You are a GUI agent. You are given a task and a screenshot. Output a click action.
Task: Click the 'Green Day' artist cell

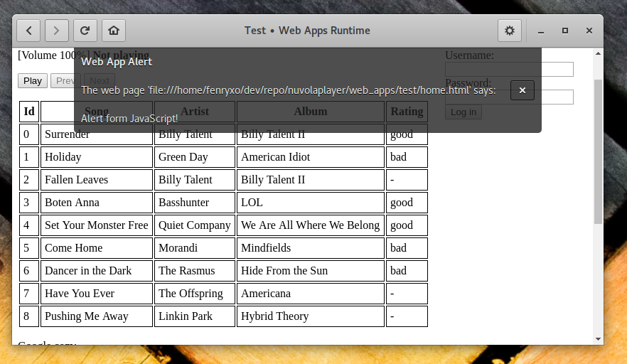point(195,157)
